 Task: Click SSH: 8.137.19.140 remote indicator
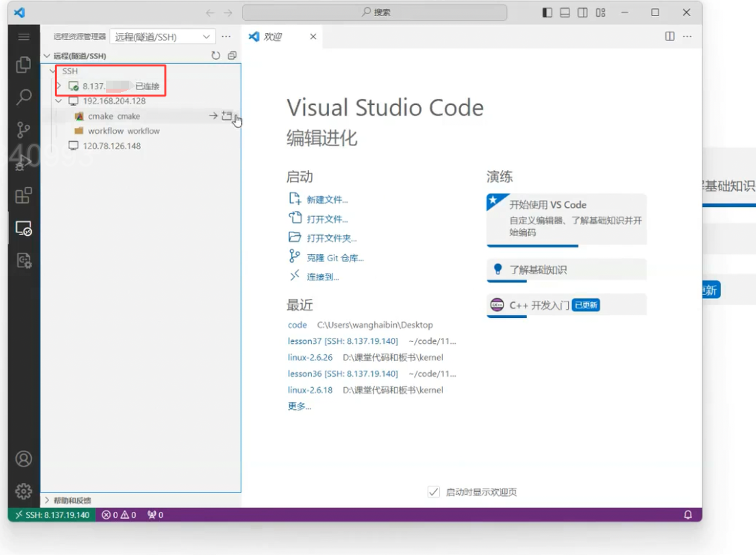click(52, 515)
